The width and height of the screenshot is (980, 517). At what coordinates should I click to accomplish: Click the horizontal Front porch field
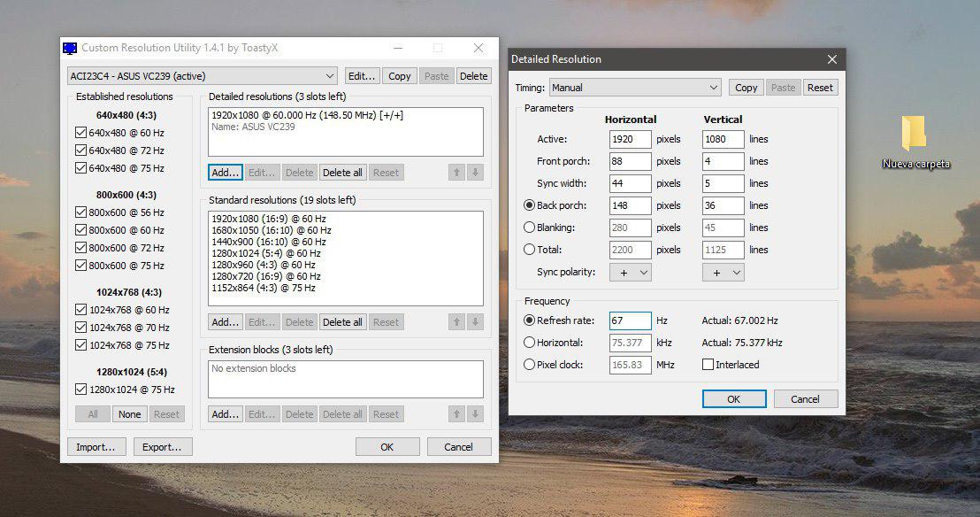coord(630,161)
